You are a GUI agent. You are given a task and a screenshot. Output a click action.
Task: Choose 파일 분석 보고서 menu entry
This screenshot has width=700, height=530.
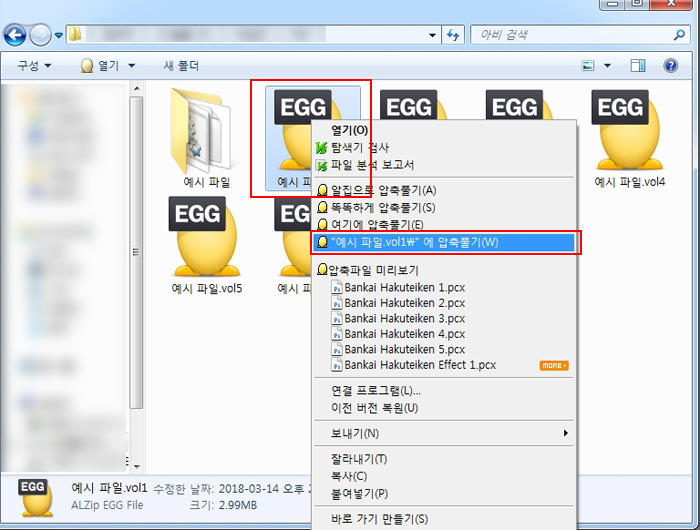pyautogui.click(x=444, y=165)
